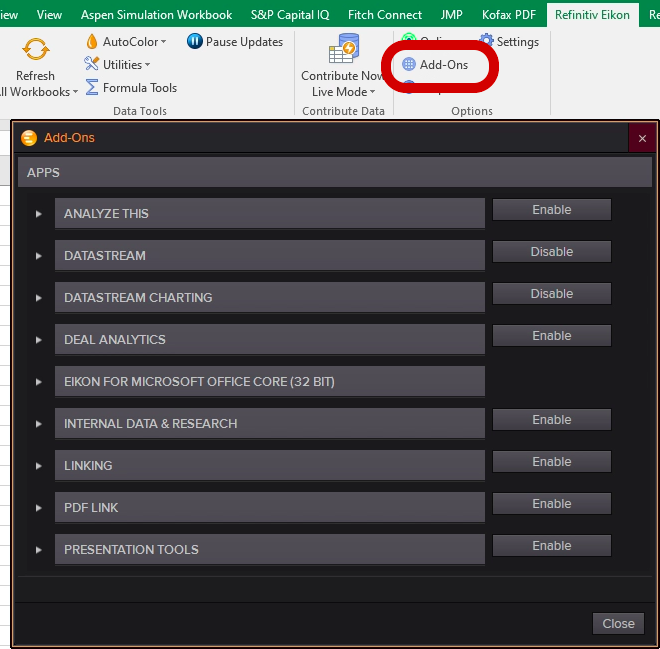Click the Utilities wrench icon

point(93,65)
